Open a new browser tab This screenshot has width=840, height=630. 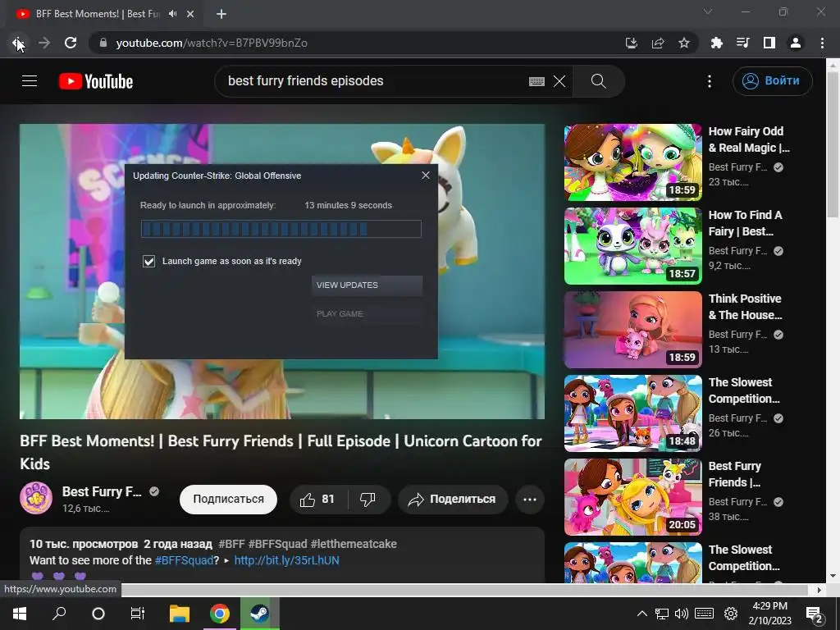[x=221, y=14]
